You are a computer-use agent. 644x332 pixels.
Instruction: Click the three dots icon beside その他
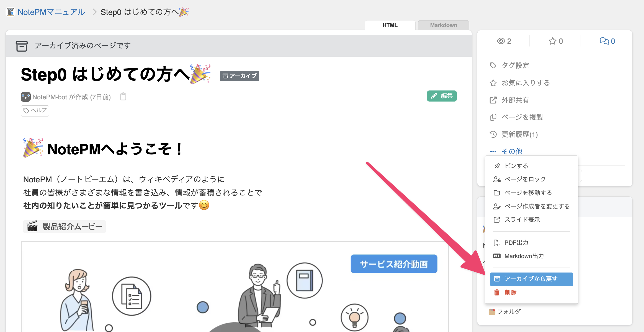pyautogui.click(x=493, y=151)
